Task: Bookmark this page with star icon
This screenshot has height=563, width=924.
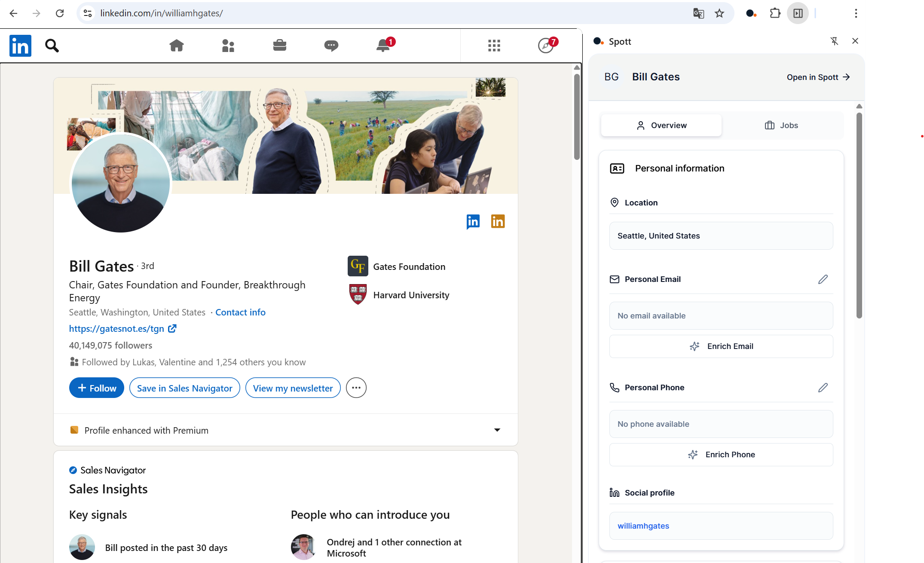Action: click(x=719, y=13)
